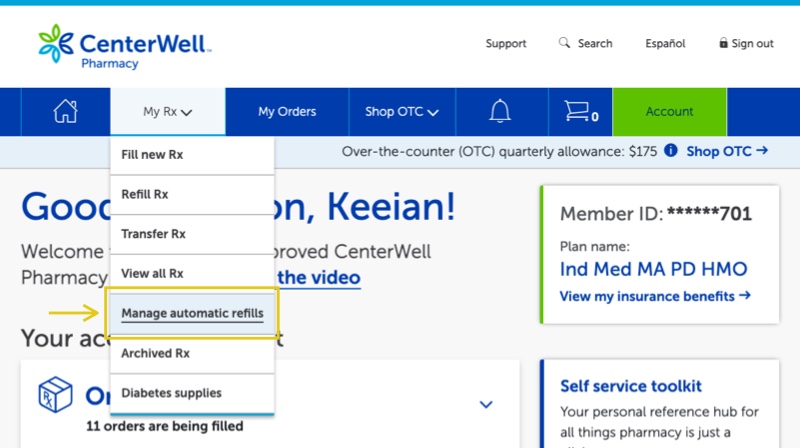800x448 pixels.
Task: Expand the orders card chevron
Action: (486, 405)
